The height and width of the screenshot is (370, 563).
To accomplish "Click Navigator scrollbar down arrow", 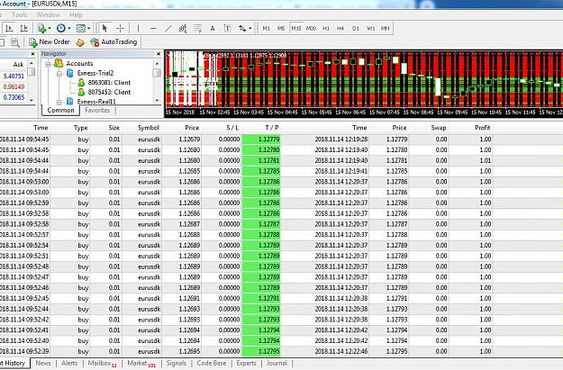I will [157, 101].
